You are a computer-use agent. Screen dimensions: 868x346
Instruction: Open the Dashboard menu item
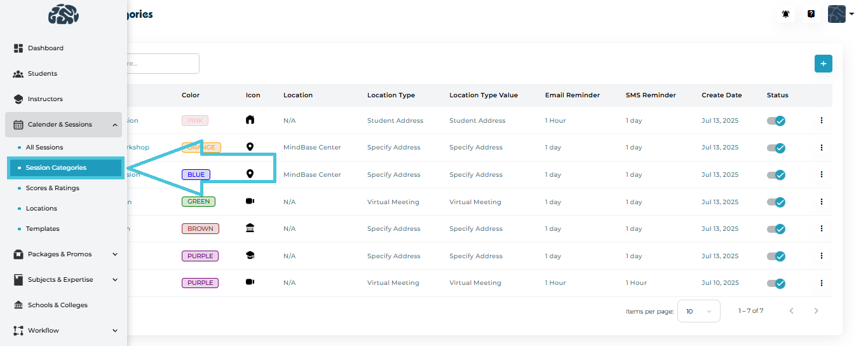click(x=45, y=48)
